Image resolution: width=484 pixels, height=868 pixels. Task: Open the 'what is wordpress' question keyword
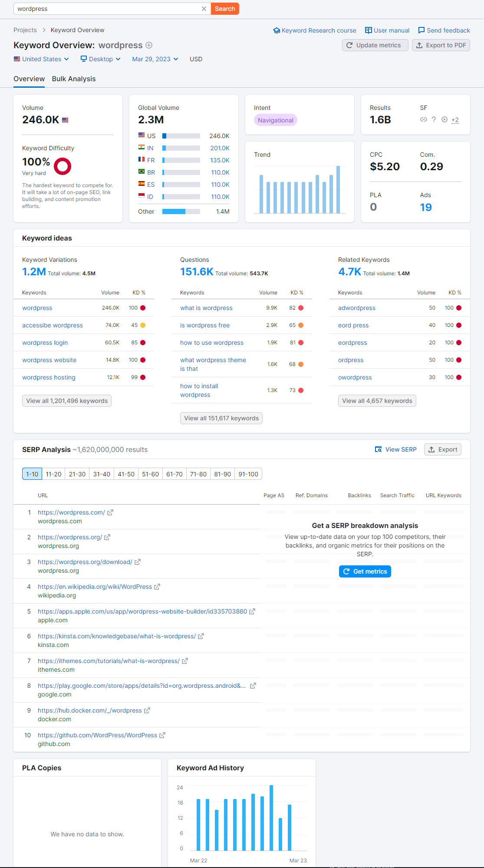(206, 308)
